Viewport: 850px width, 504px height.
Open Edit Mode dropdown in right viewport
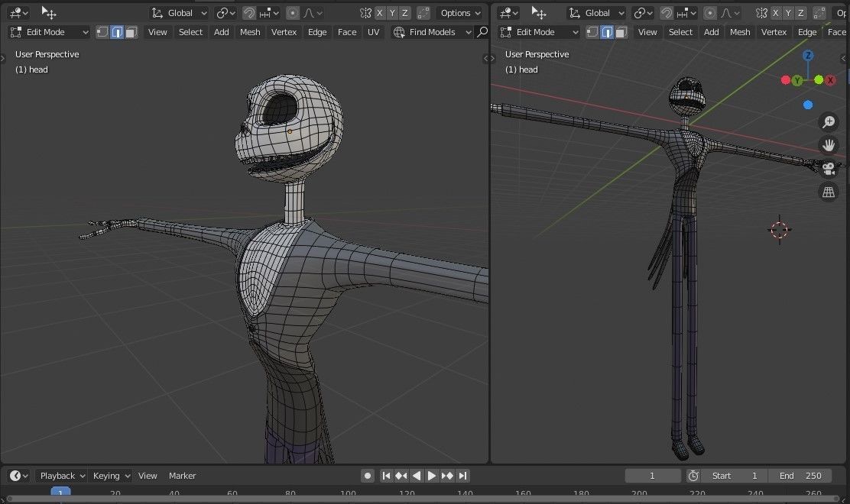click(539, 32)
